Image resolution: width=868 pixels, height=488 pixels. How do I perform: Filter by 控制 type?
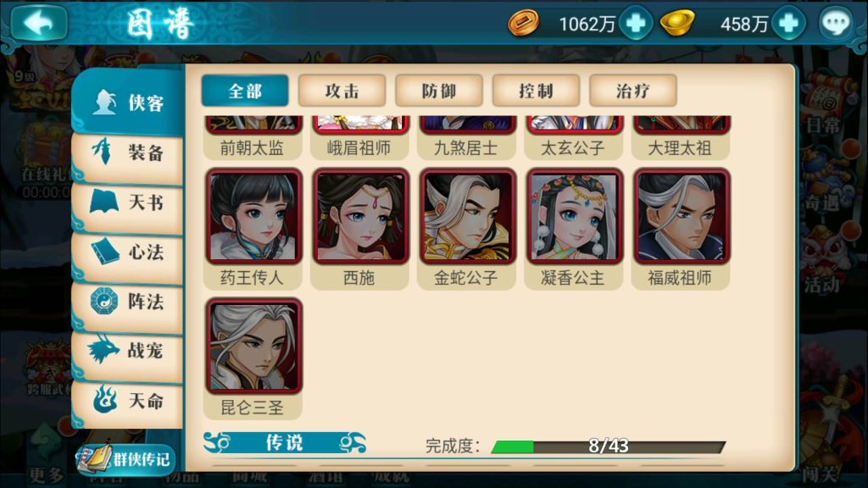coord(536,91)
